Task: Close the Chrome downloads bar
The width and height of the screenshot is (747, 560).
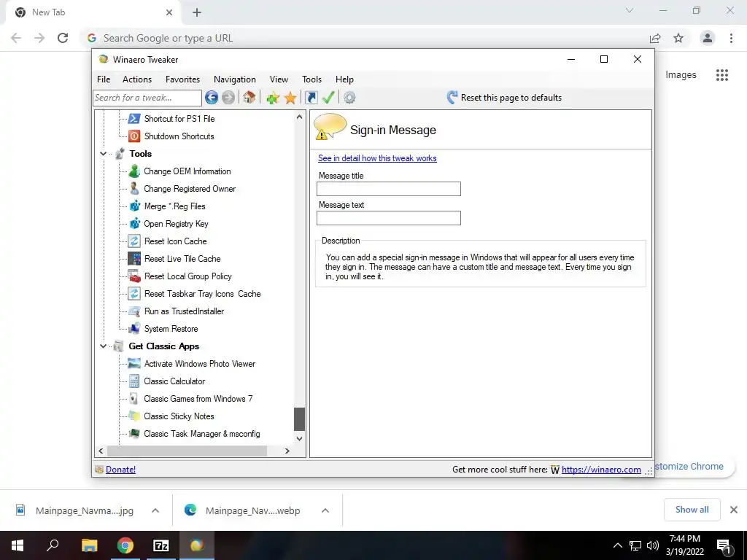Action: [734, 510]
